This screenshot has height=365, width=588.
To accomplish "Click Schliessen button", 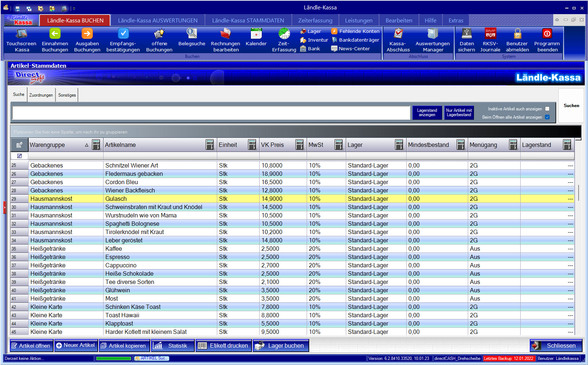I will 556,346.
